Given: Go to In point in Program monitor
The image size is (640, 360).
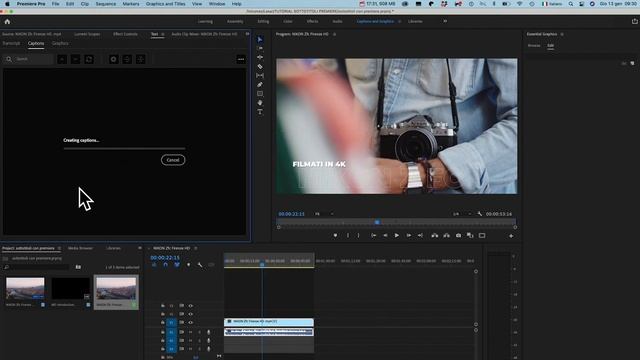Looking at the screenshot, I should (373, 236).
